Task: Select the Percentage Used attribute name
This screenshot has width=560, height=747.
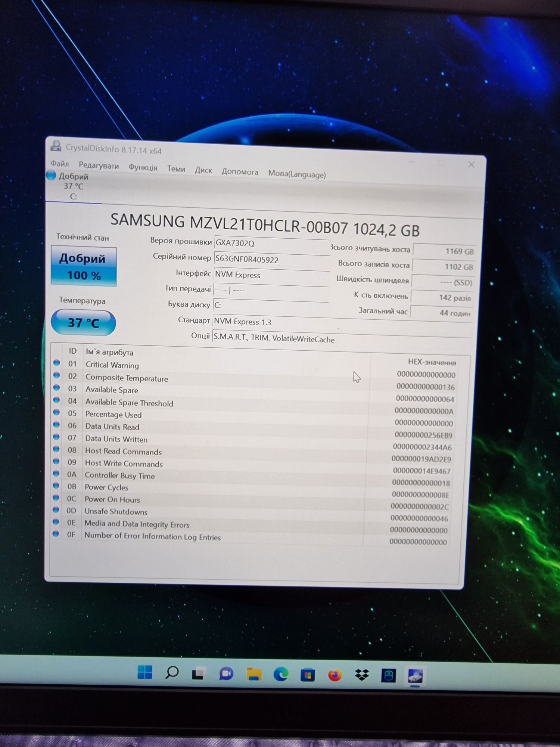Action: click(113, 415)
